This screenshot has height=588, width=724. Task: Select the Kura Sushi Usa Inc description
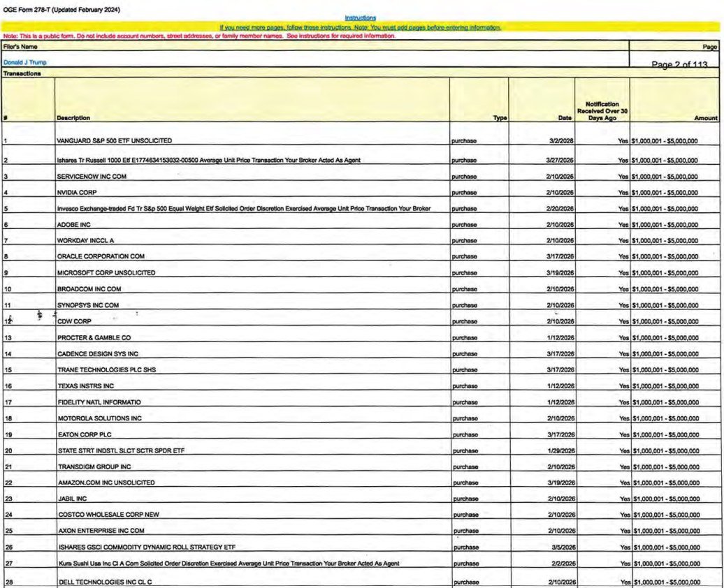pyautogui.click(x=229, y=564)
